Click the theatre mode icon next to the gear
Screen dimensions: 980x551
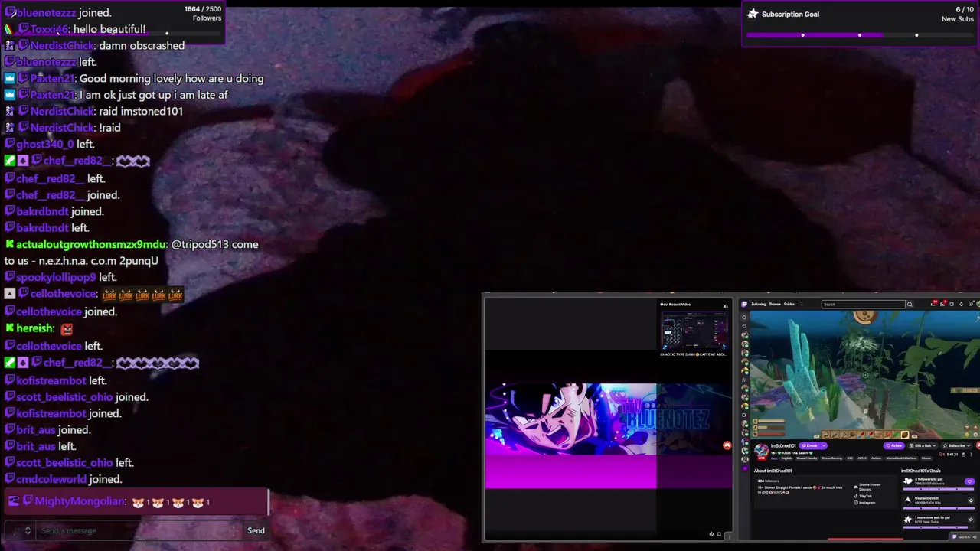(x=719, y=534)
